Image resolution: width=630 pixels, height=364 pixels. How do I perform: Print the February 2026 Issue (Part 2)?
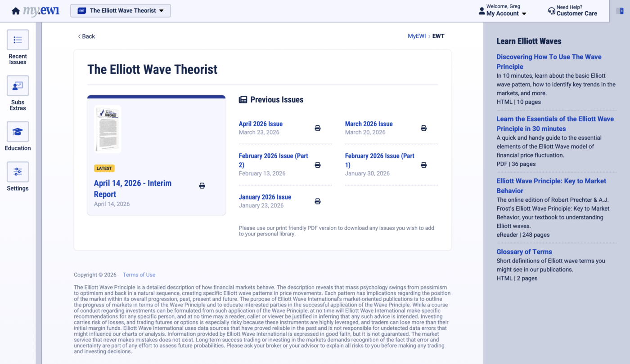point(318,165)
